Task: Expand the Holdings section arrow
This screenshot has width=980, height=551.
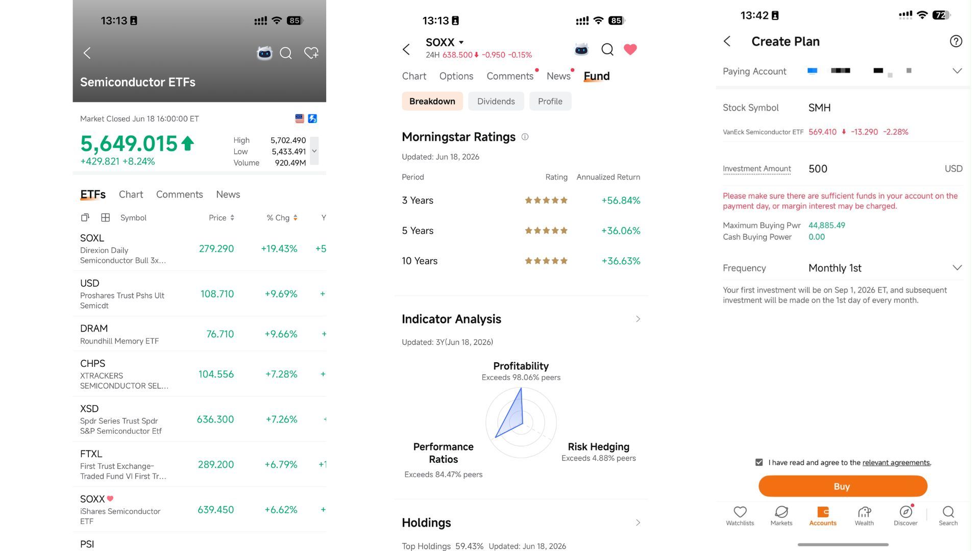Action: (x=638, y=522)
